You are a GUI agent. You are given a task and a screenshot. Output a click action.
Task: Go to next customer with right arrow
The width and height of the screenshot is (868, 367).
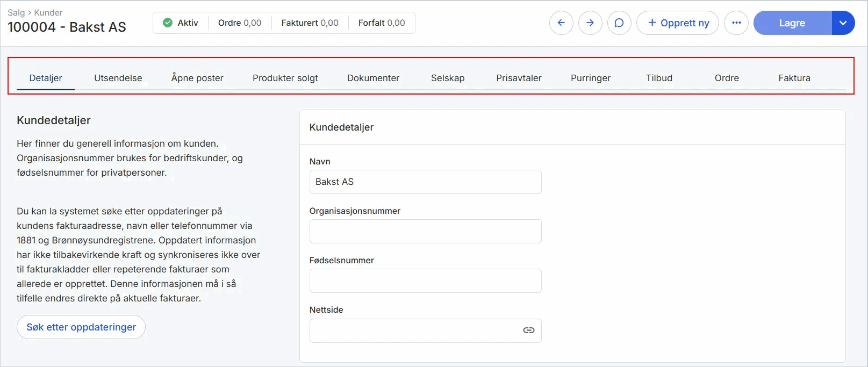(590, 23)
